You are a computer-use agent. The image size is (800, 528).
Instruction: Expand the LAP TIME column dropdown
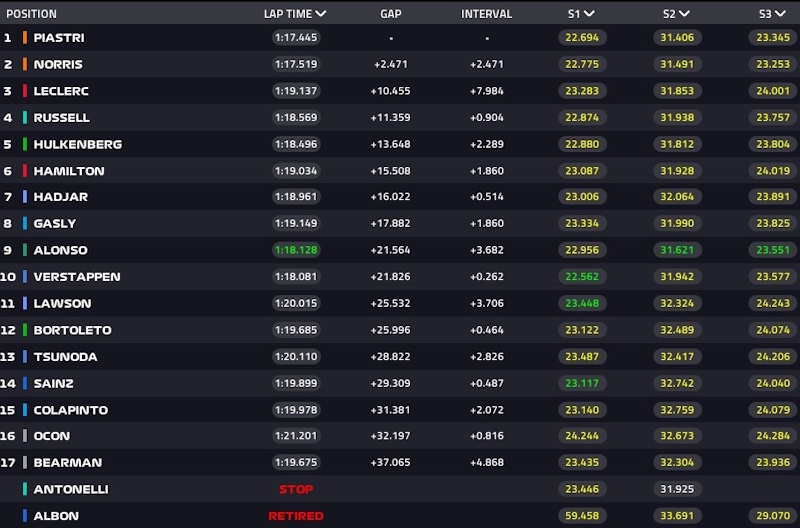click(x=320, y=14)
